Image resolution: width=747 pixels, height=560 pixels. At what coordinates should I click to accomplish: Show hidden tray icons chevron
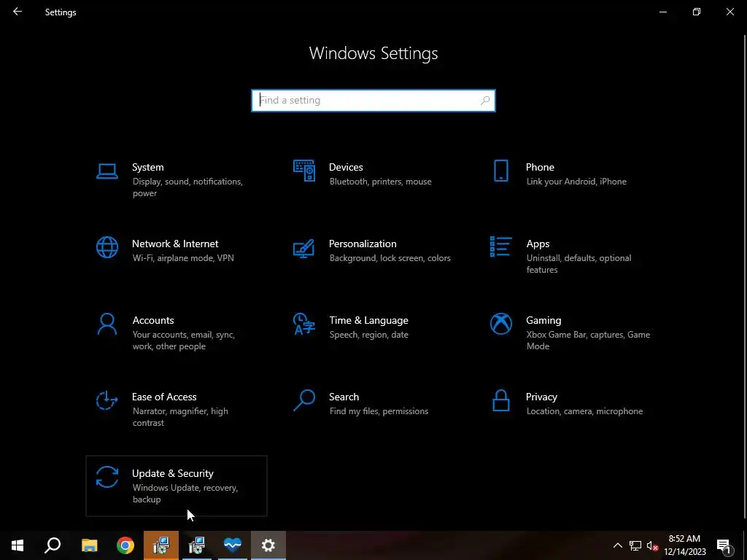[617, 545]
